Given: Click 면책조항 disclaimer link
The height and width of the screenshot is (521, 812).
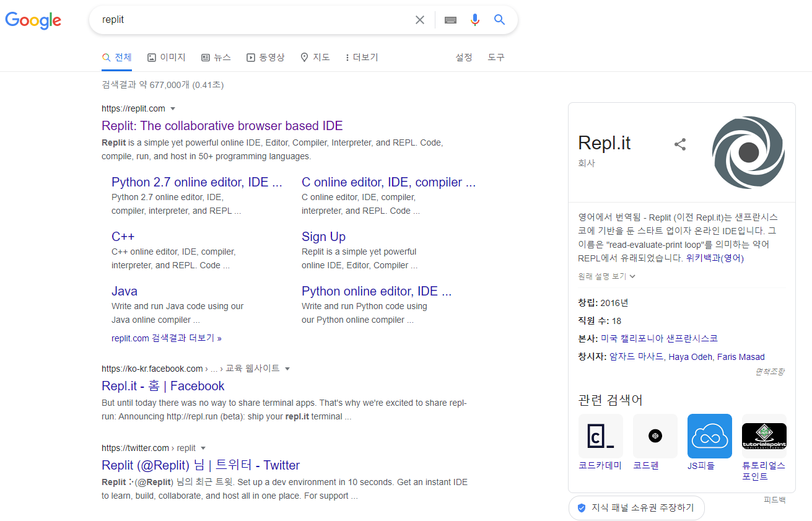Looking at the screenshot, I should coord(770,372).
